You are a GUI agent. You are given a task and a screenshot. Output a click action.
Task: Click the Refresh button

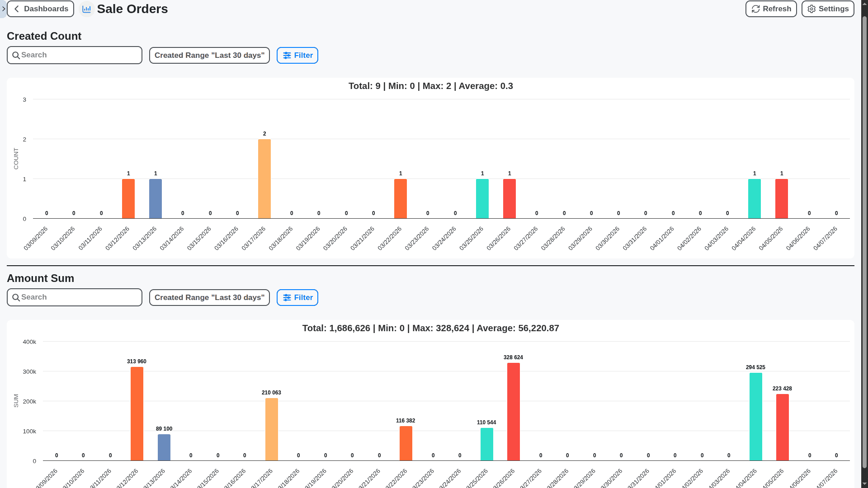coord(771,9)
